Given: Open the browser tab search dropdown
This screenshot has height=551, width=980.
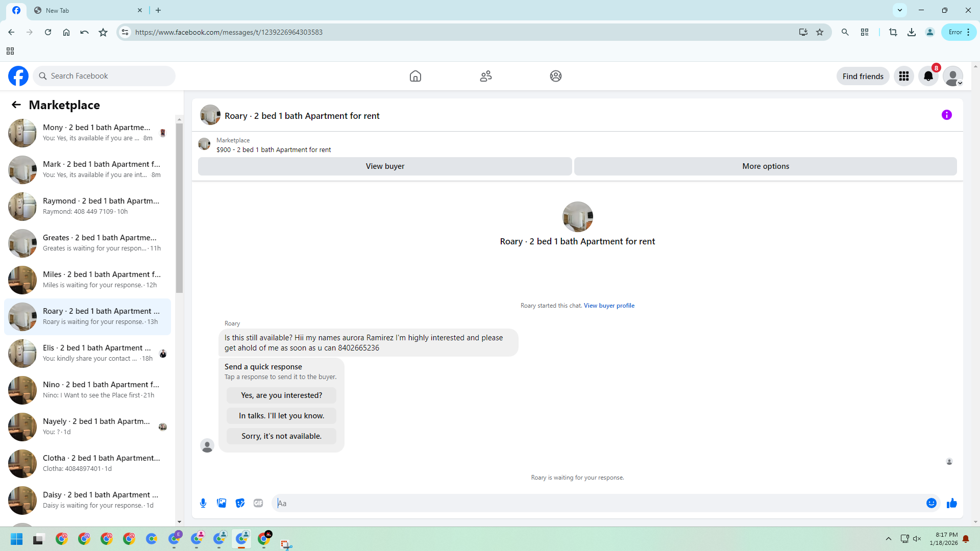Looking at the screenshot, I should 899,10.
